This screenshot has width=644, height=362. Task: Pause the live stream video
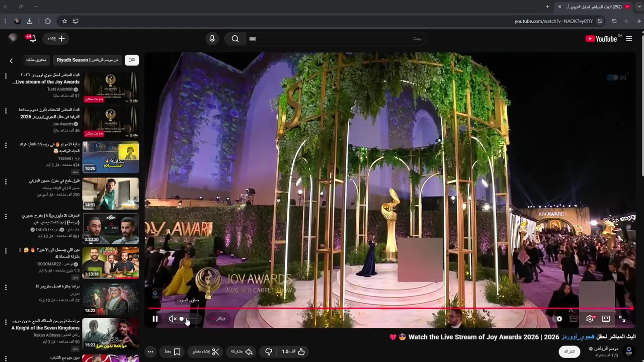(x=155, y=319)
